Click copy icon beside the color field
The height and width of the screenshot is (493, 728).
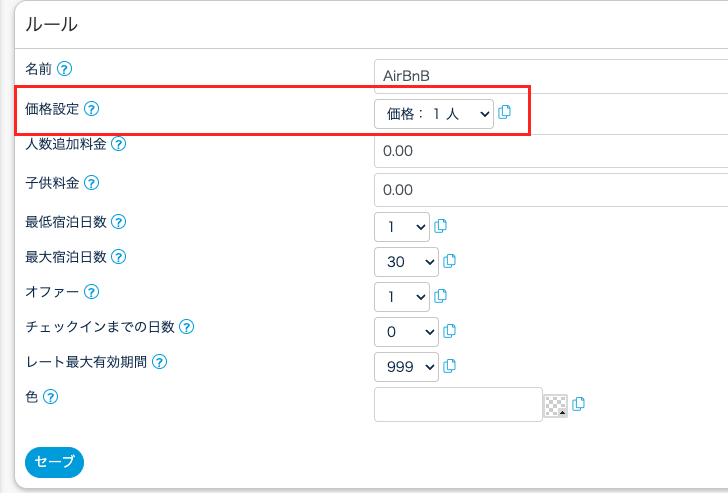coord(579,404)
